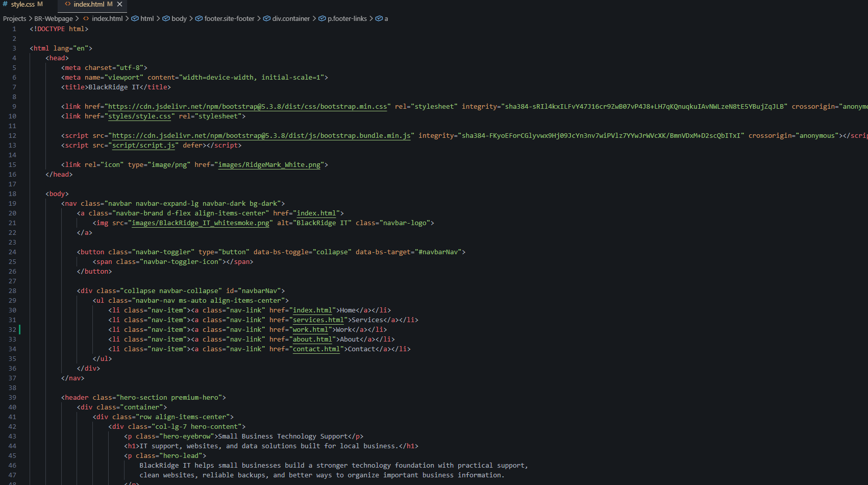Follow the Home nav-item index.html href
This screenshot has height=485, width=868.
tap(312, 310)
